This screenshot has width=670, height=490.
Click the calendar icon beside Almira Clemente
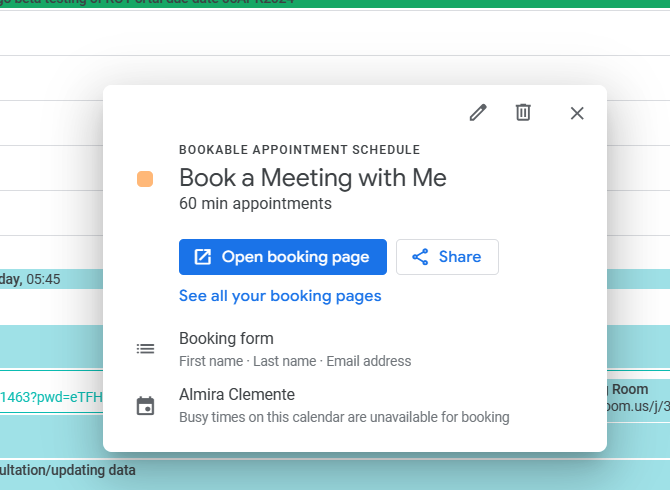point(145,406)
